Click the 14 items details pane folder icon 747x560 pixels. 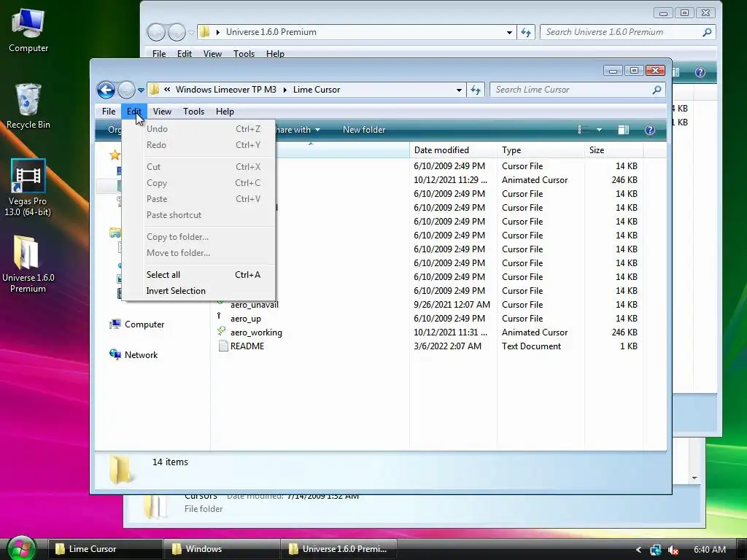pyautogui.click(x=120, y=470)
